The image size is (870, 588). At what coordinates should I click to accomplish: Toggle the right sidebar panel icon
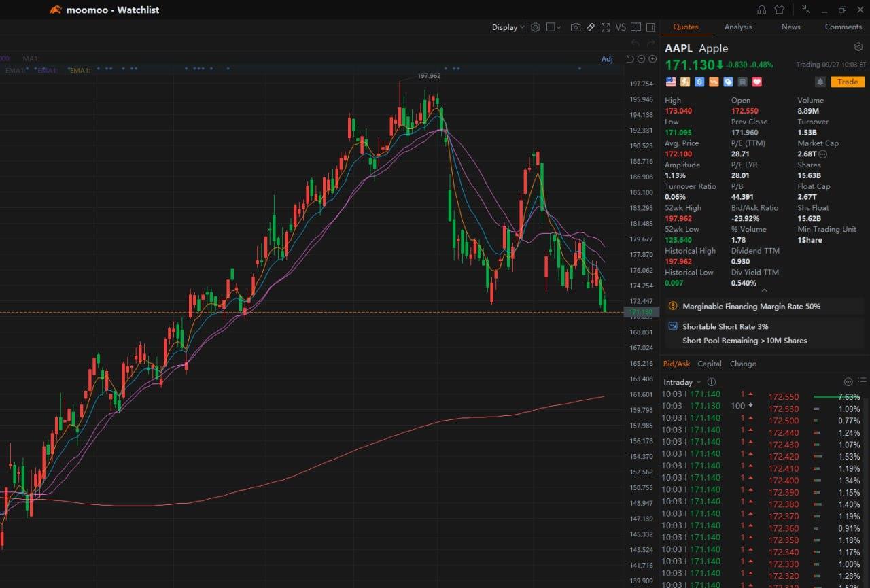tap(650, 27)
